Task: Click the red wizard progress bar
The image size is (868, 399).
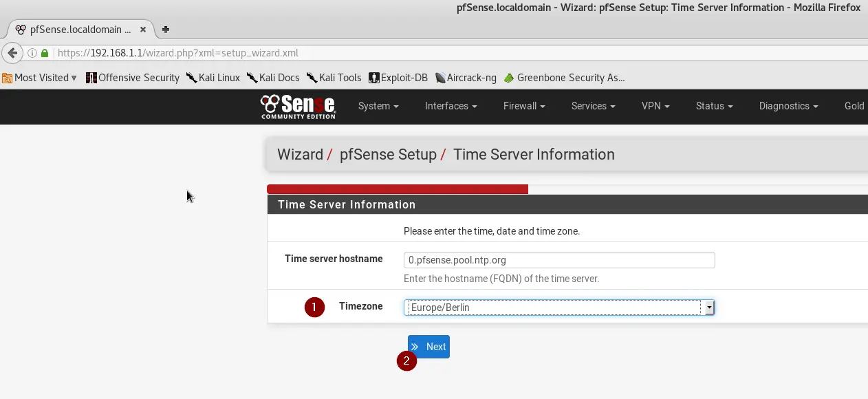Action: [398, 189]
